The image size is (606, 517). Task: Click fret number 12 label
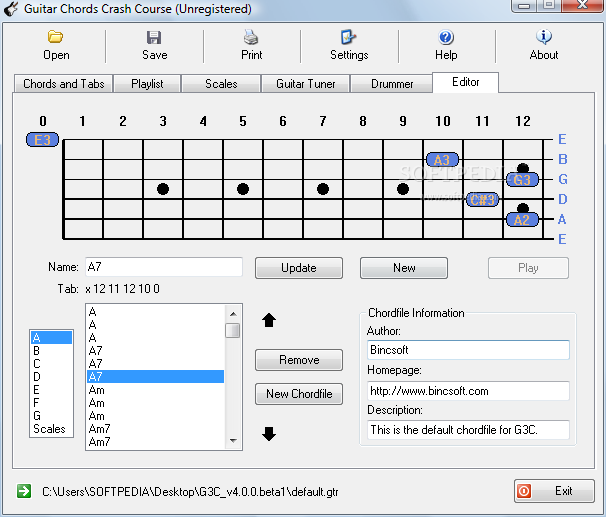point(523,121)
